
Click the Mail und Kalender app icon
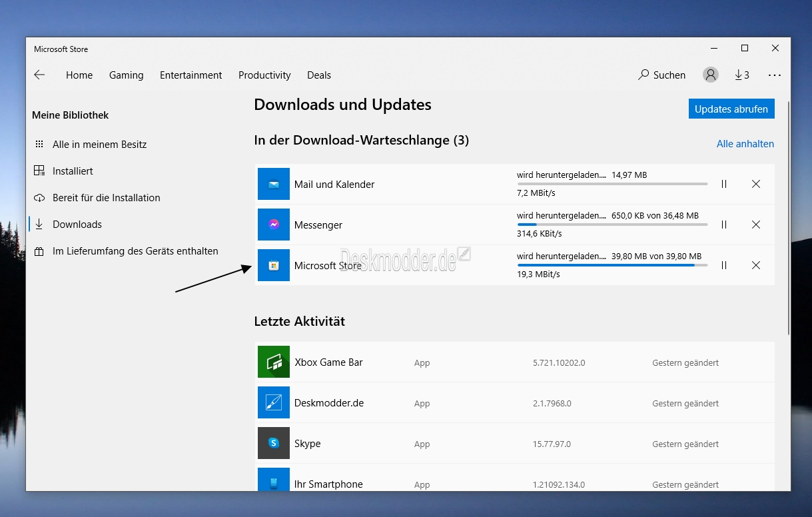point(274,184)
